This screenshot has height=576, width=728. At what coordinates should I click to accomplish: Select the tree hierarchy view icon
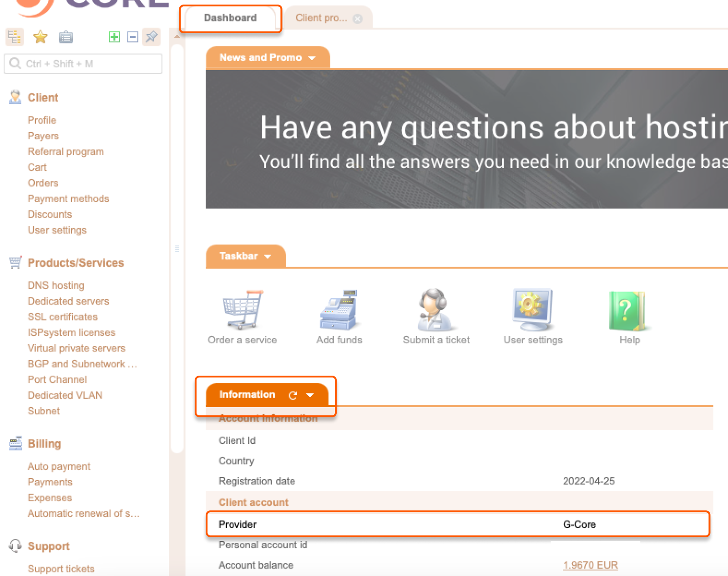14,37
